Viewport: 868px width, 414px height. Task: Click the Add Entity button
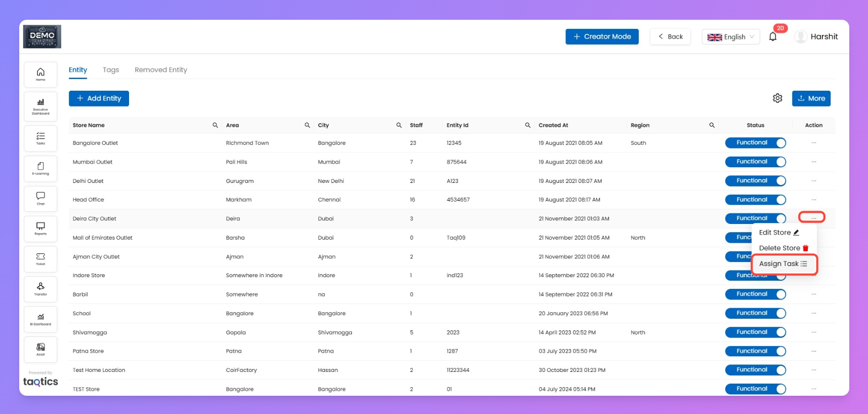(x=99, y=98)
